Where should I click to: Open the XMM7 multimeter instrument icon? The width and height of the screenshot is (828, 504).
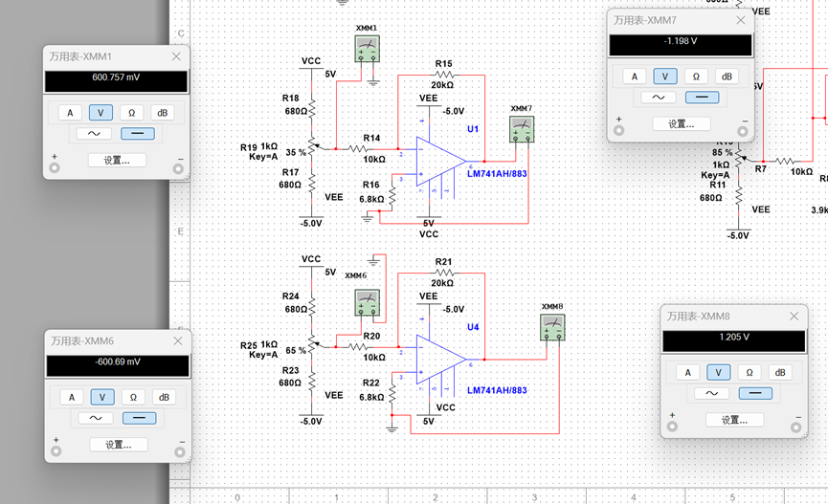click(522, 129)
